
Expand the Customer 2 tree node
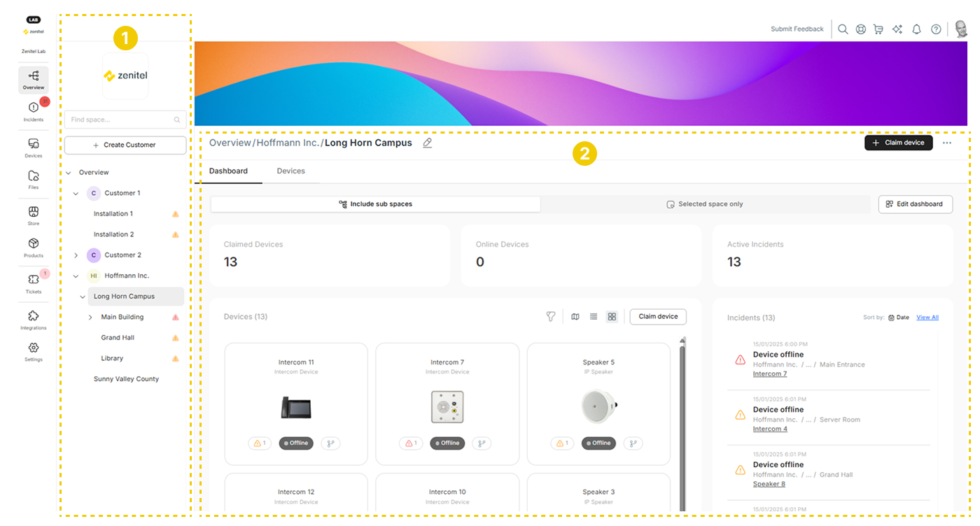click(76, 255)
